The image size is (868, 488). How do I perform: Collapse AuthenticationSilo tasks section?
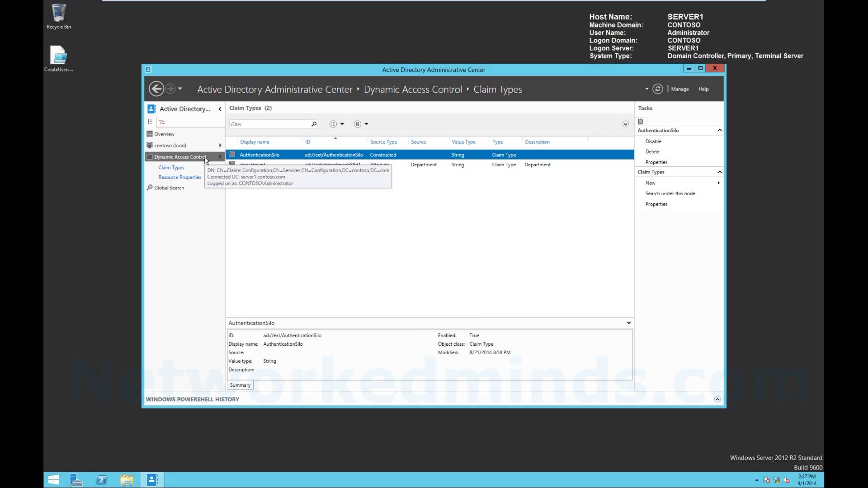pyautogui.click(x=720, y=130)
